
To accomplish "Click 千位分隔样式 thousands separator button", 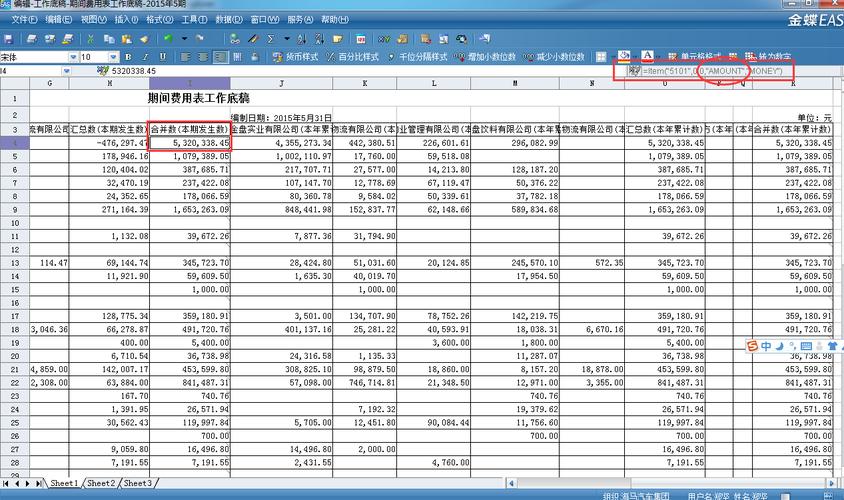I will [418, 57].
